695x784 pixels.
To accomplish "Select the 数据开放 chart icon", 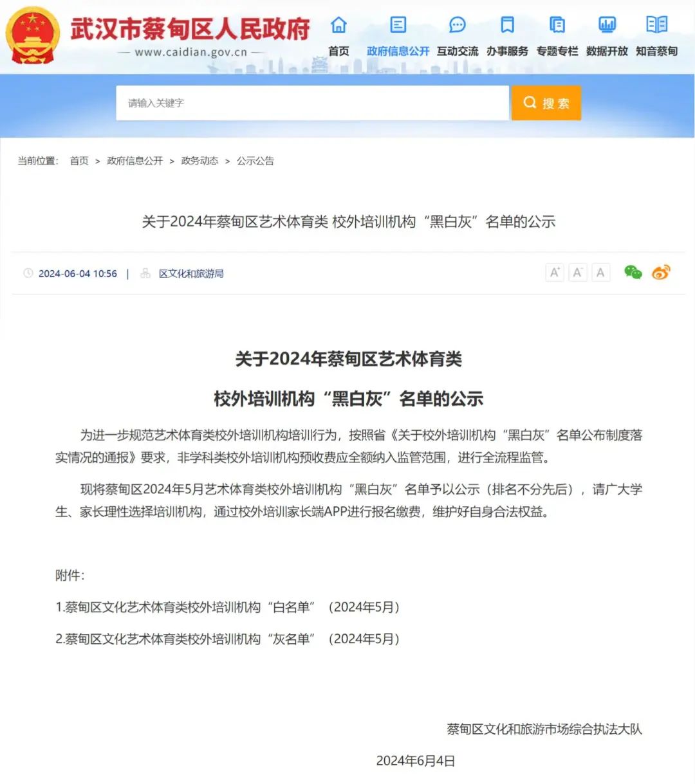I will tap(607, 25).
